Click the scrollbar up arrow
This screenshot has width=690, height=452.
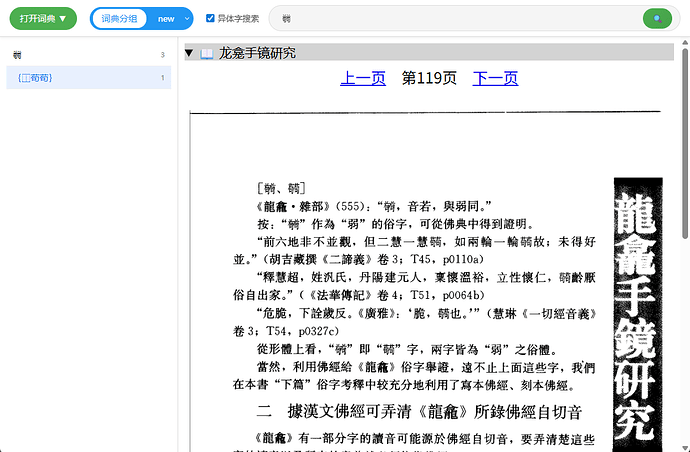[686, 42]
